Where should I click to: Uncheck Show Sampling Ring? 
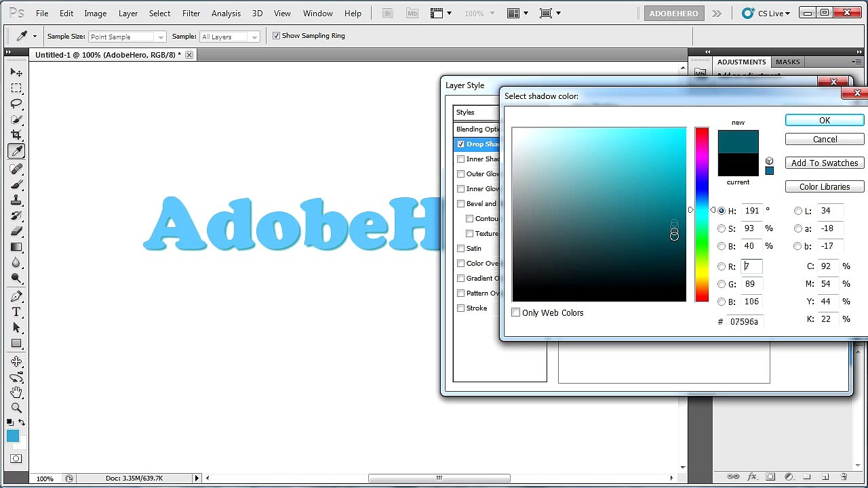276,36
